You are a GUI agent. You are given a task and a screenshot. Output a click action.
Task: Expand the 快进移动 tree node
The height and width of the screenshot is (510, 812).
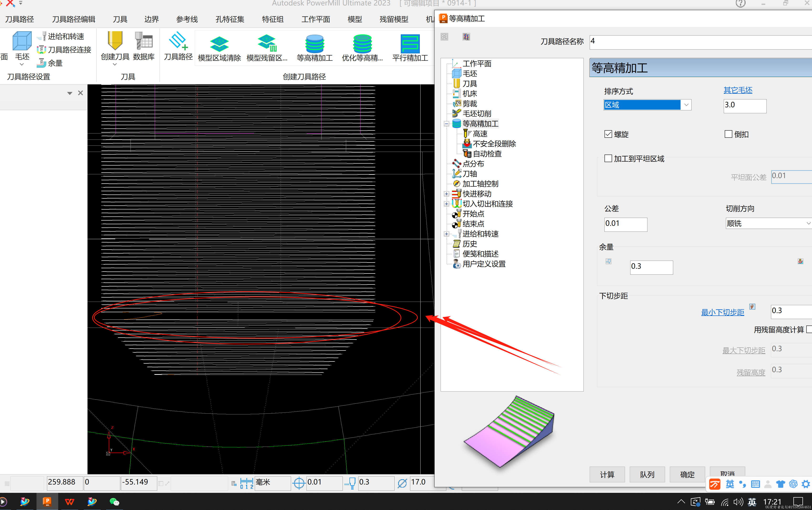coord(446,194)
